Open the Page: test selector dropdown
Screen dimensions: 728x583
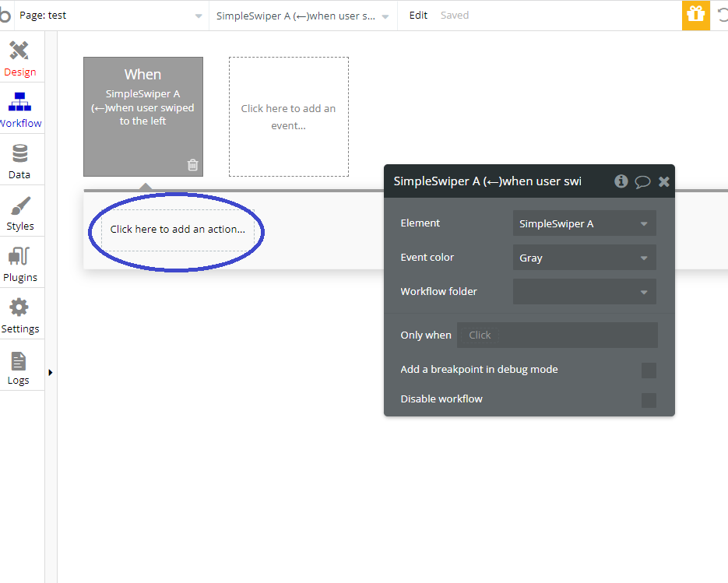tap(109, 16)
